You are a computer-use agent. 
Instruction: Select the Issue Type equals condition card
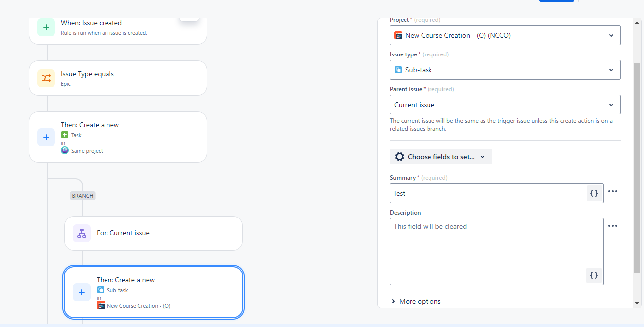tap(118, 78)
